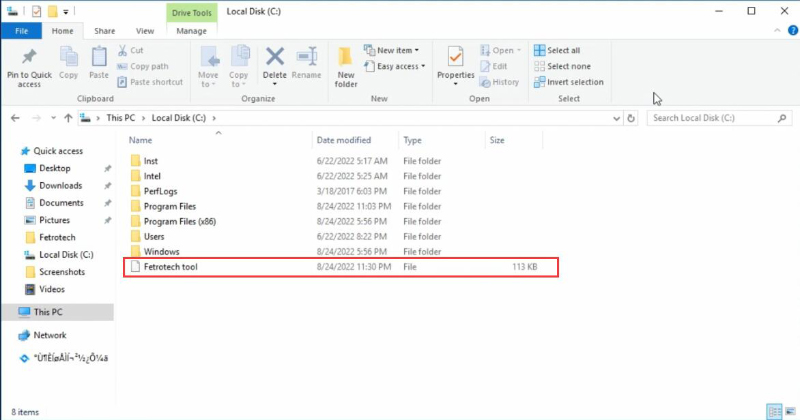This screenshot has width=800, height=420.
Task: Open Screenshots in navigation pane
Action: coord(62,272)
